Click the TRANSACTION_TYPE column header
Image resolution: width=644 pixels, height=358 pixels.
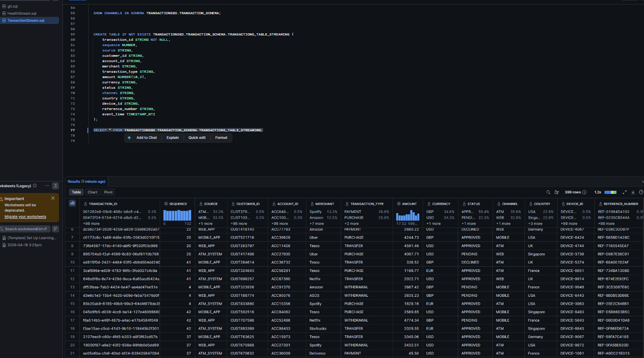(x=367, y=204)
